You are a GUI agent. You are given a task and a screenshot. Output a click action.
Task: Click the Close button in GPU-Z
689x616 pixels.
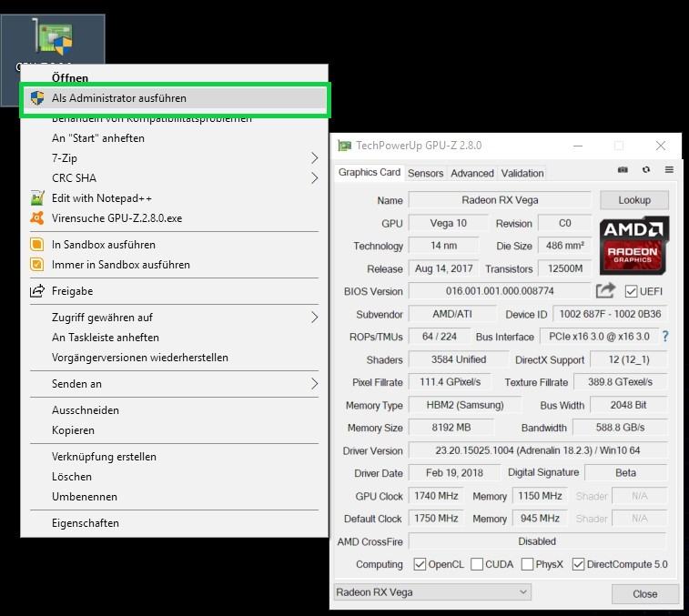tap(644, 594)
